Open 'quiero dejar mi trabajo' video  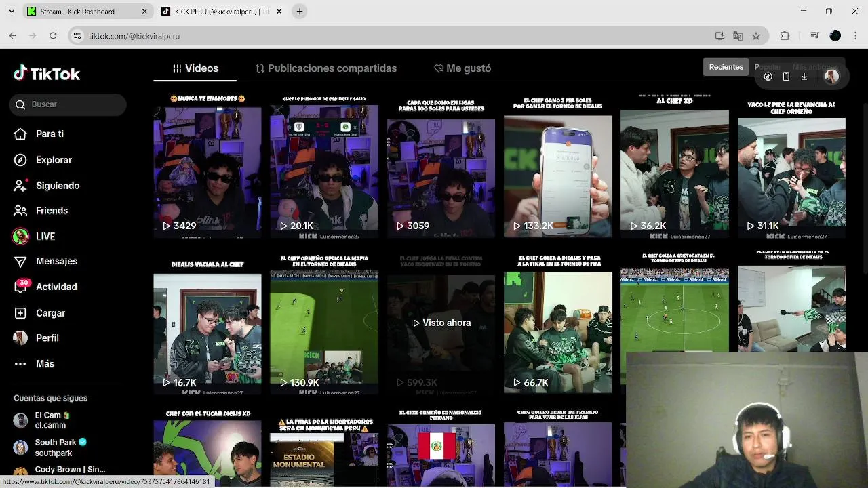pyautogui.click(x=557, y=447)
